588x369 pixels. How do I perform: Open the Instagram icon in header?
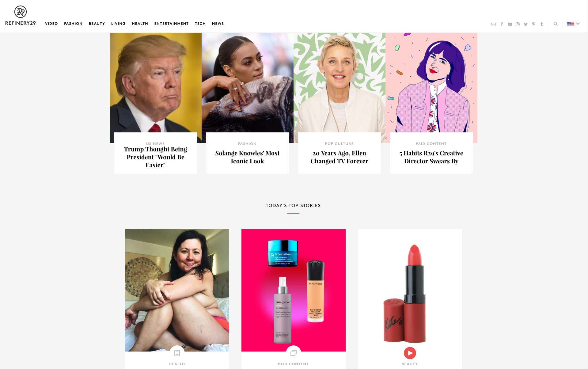pos(518,24)
